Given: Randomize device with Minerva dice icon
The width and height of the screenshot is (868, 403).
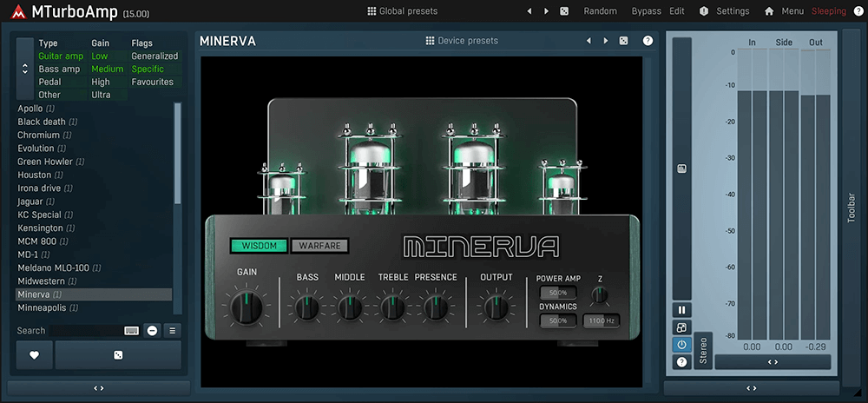Looking at the screenshot, I should click(623, 41).
